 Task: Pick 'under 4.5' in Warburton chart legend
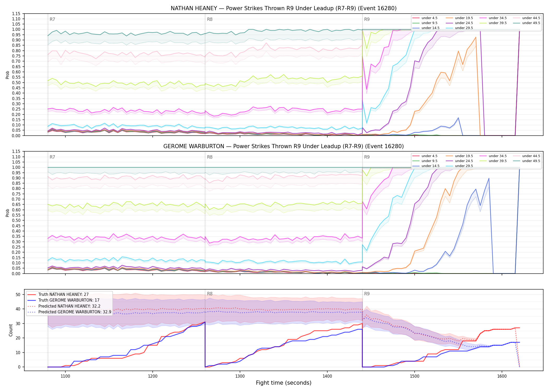coord(425,156)
